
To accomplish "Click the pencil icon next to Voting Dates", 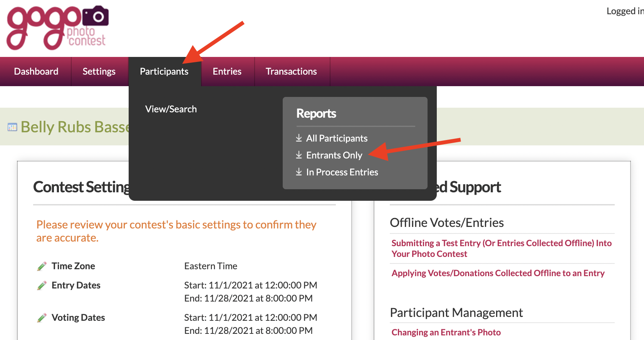I will point(42,318).
